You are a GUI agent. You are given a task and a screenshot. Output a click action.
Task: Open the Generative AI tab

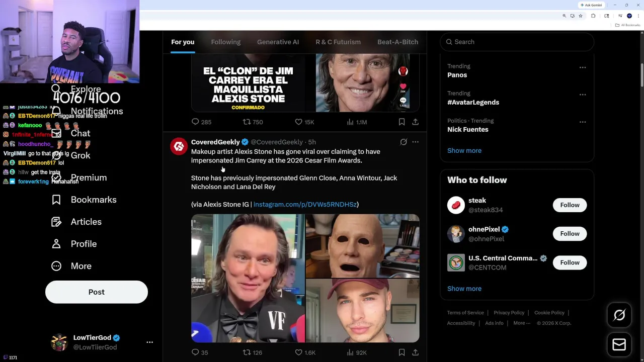tap(278, 42)
